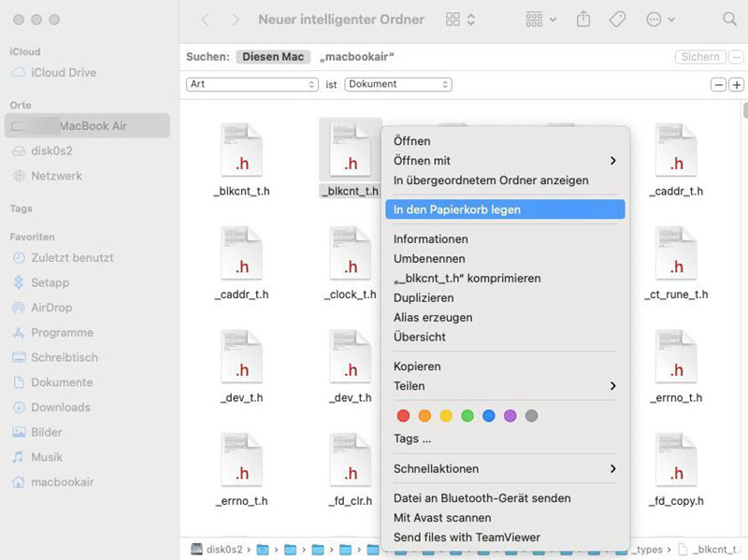Choose Duplizieren in the context menu
The width and height of the screenshot is (748, 560).
(505, 297)
